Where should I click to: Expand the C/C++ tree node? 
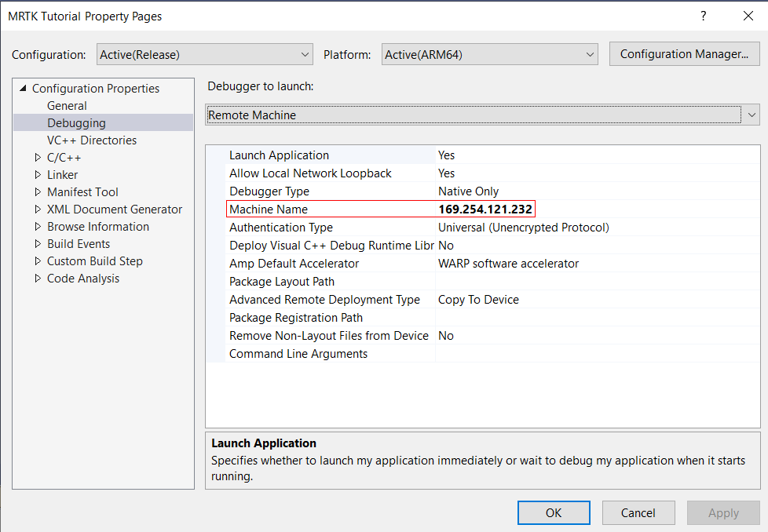point(37,157)
